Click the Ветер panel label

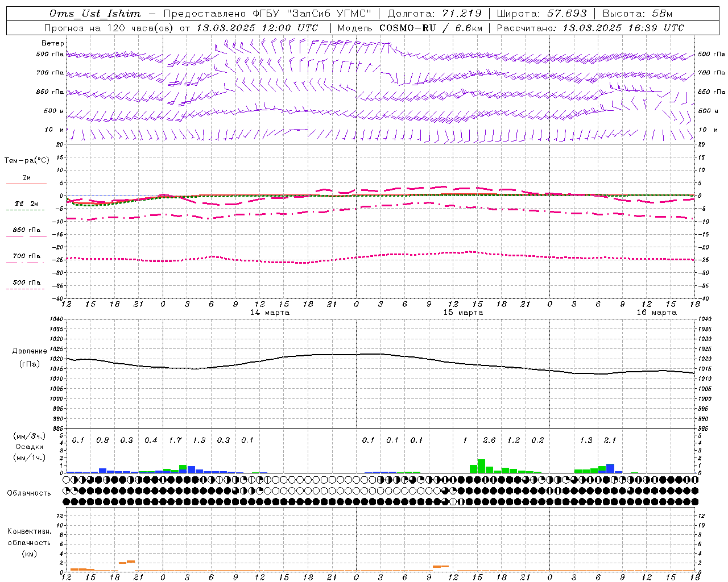coord(53,43)
